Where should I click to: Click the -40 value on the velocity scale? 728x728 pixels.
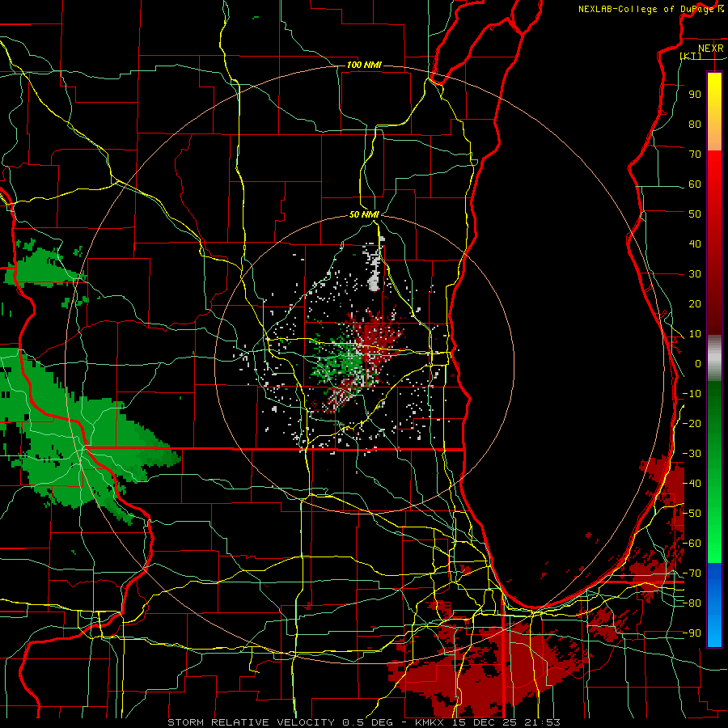[x=692, y=484]
